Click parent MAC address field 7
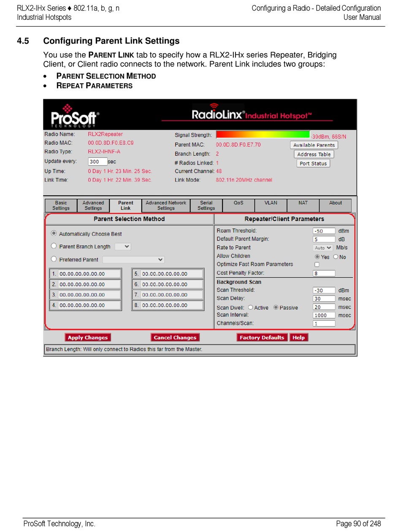This screenshot has height=532, width=401. [x=172, y=295]
